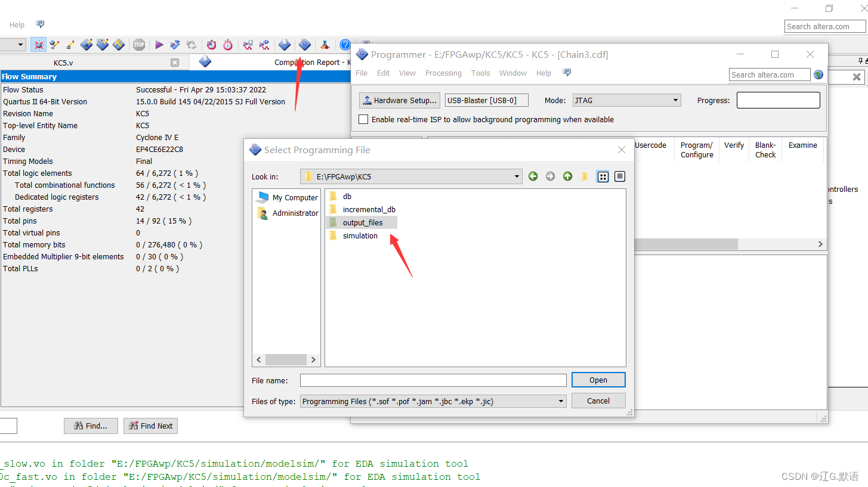Viewport: 868px width, 487px height.
Task: Click the speech bubble icon next to Help in Quartus
Action: tap(40, 24)
